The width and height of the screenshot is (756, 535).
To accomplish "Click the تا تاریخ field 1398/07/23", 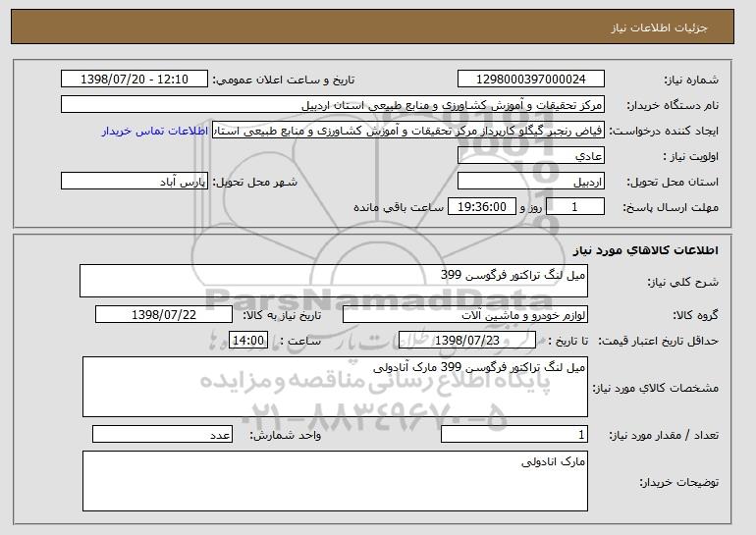I will tap(467, 341).
